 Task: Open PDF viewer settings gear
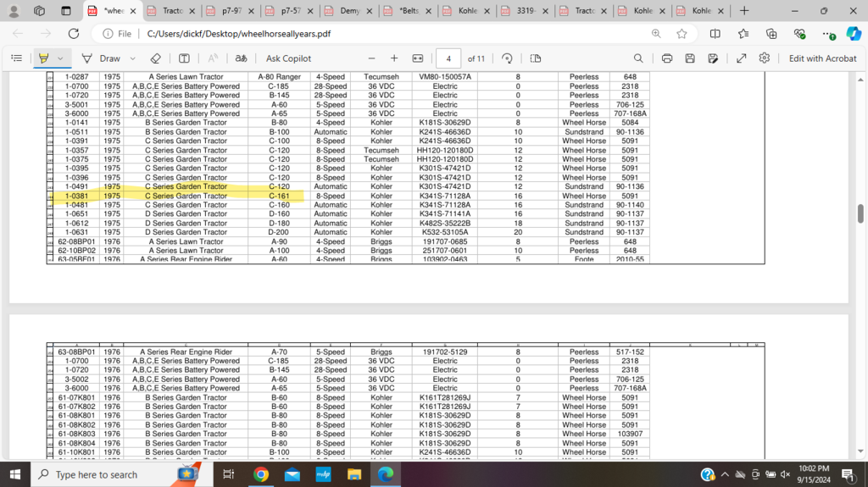pyautogui.click(x=765, y=58)
